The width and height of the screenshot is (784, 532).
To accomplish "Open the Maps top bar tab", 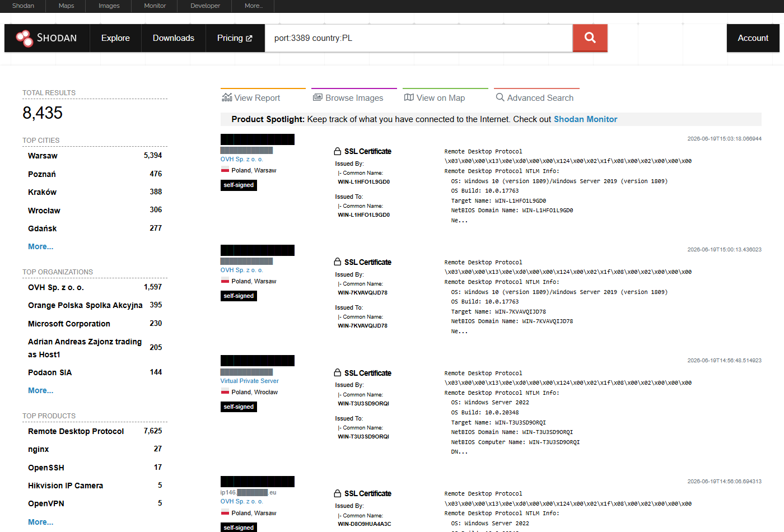I will [x=66, y=6].
